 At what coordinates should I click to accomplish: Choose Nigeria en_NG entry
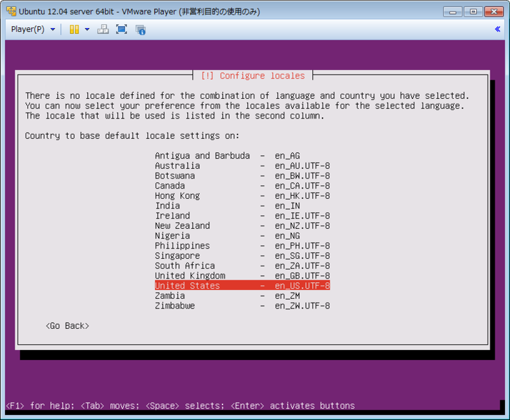(x=242, y=236)
